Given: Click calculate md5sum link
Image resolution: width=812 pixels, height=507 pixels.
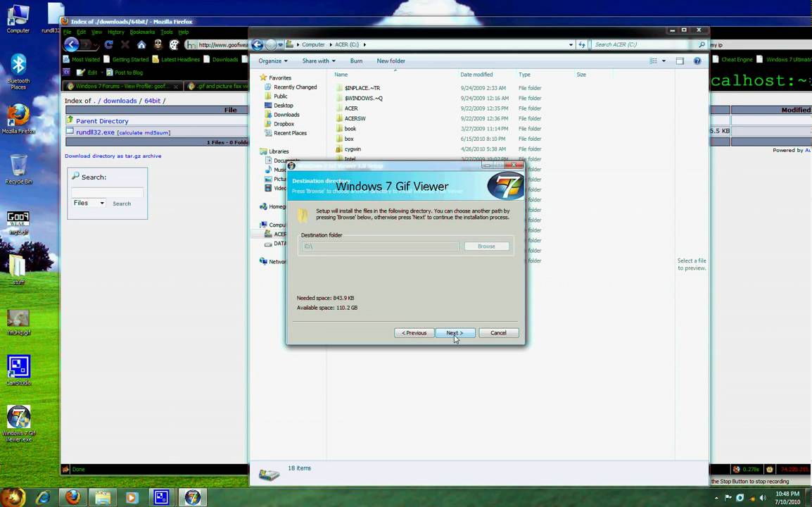Looking at the screenshot, I should click(144, 132).
